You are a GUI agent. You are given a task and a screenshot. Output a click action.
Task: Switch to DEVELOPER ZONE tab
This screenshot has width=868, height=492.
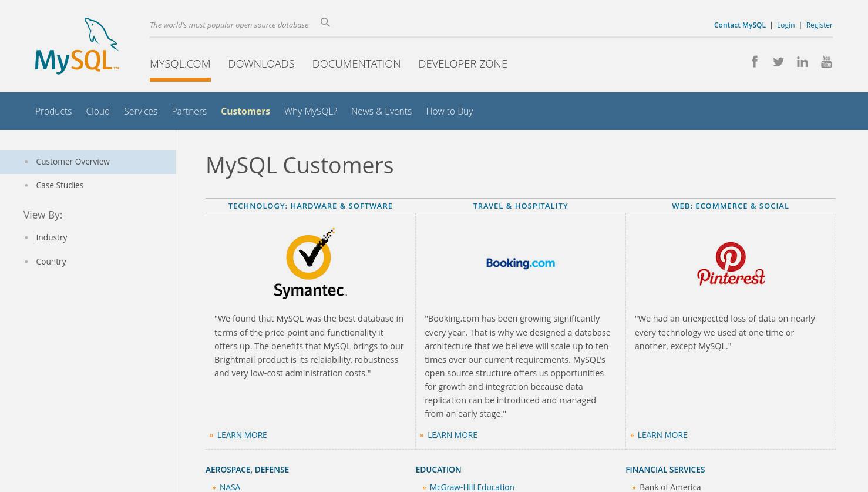(463, 63)
